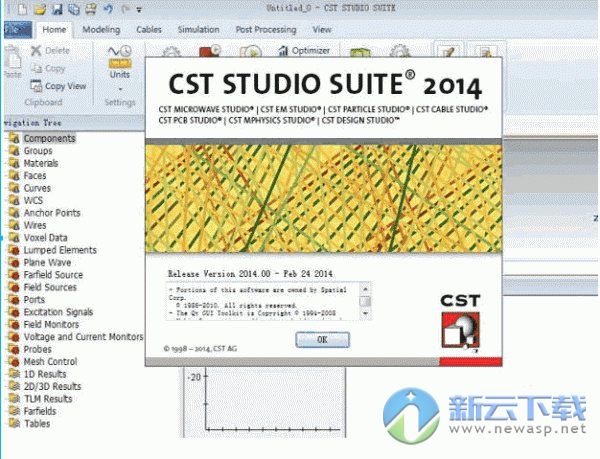Click the document icon at the ribbon's right

tap(485, 50)
